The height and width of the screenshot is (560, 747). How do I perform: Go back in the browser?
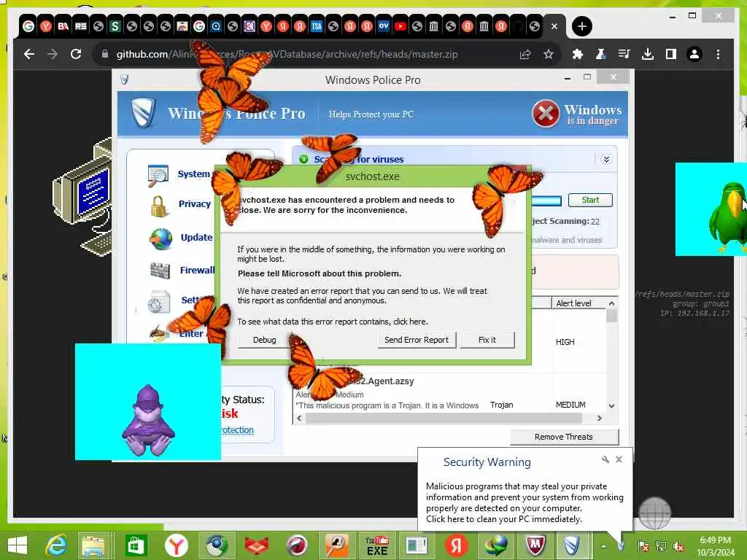click(29, 54)
